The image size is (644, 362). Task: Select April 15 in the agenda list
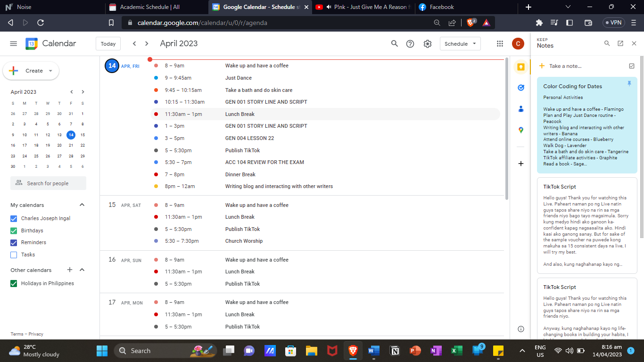click(x=112, y=205)
